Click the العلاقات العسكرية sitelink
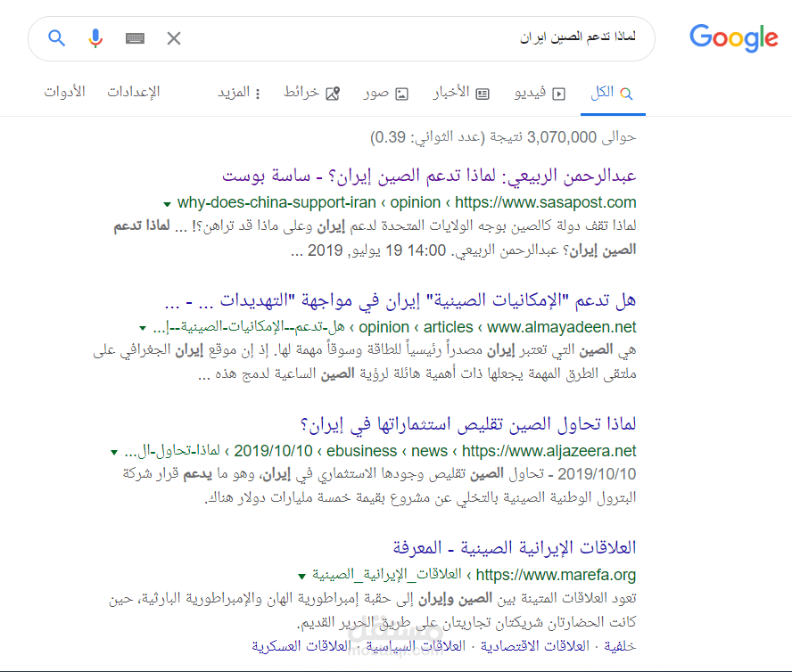This screenshot has height=672, width=792. pyautogui.click(x=301, y=646)
